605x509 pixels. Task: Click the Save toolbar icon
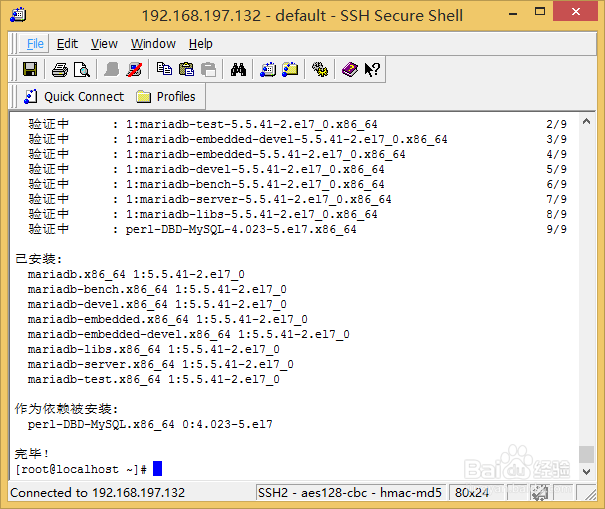(x=30, y=69)
